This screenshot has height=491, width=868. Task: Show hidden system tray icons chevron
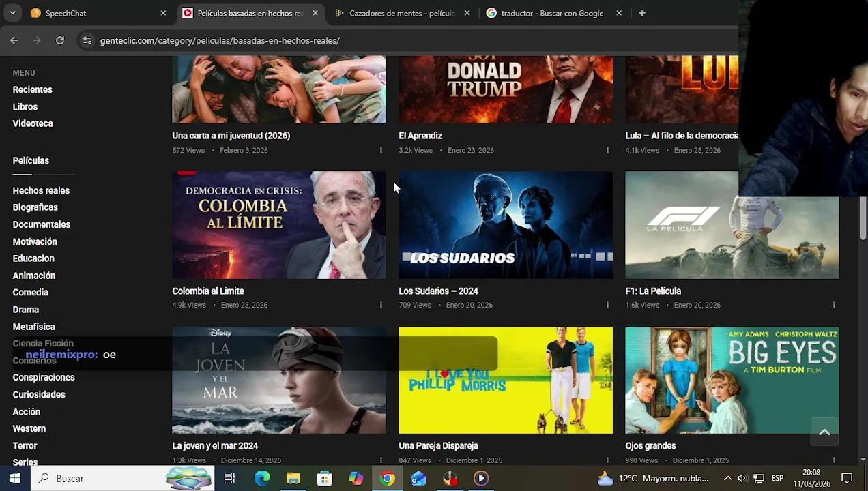[727, 478]
